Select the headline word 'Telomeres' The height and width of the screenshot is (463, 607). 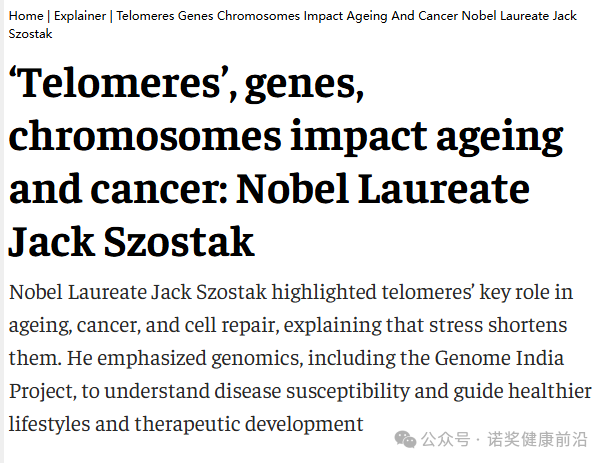click(120, 83)
